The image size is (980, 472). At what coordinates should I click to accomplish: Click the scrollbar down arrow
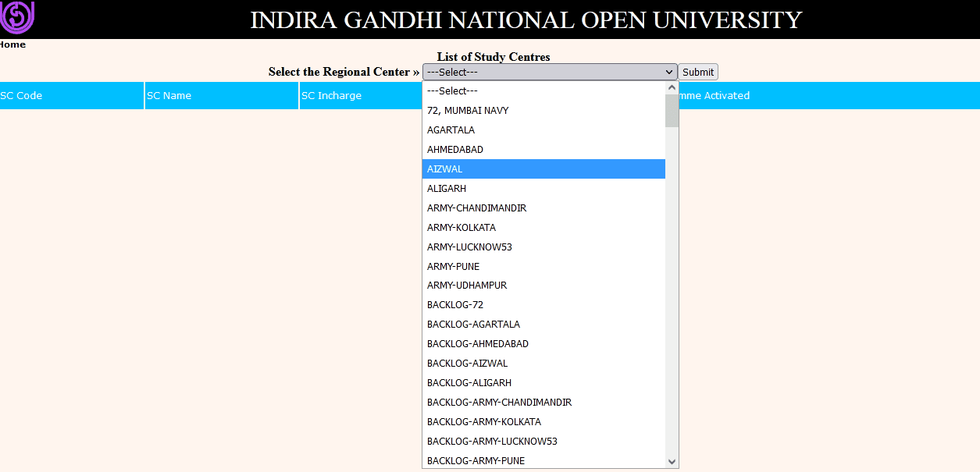[x=672, y=461]
